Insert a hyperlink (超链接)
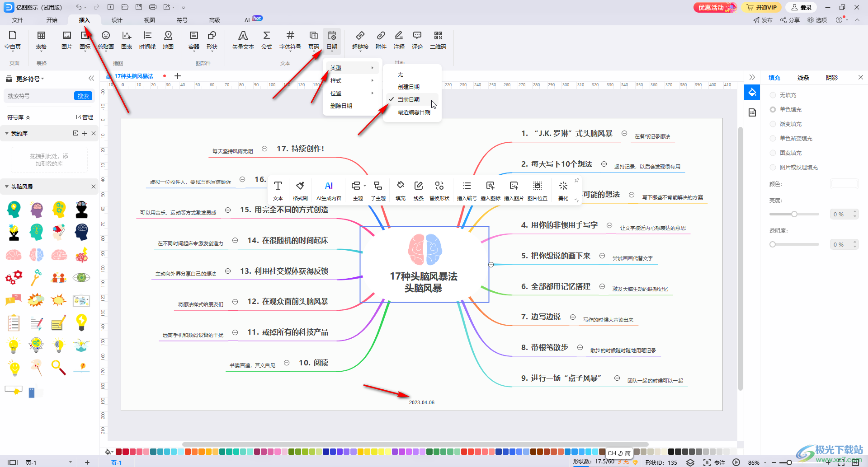 pyautogui.click(x=360, y=40)
